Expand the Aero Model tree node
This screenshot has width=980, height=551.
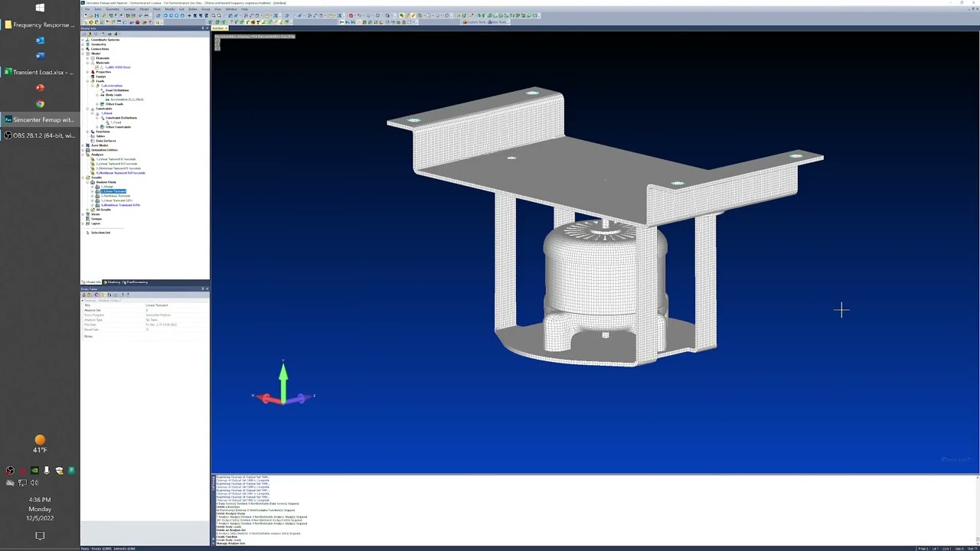83,145
